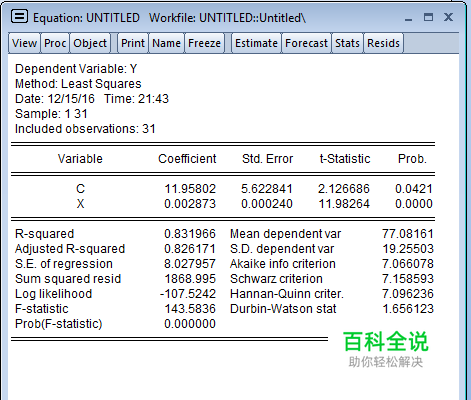Screen dimensions: 471x400
Task: Select coefficient value 11.95802
Action: [x=190, y=189]
